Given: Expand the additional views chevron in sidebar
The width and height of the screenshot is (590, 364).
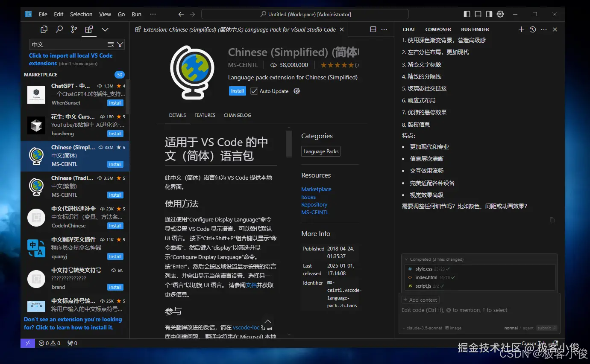Looking at the screenshot, I should (105, 29).
